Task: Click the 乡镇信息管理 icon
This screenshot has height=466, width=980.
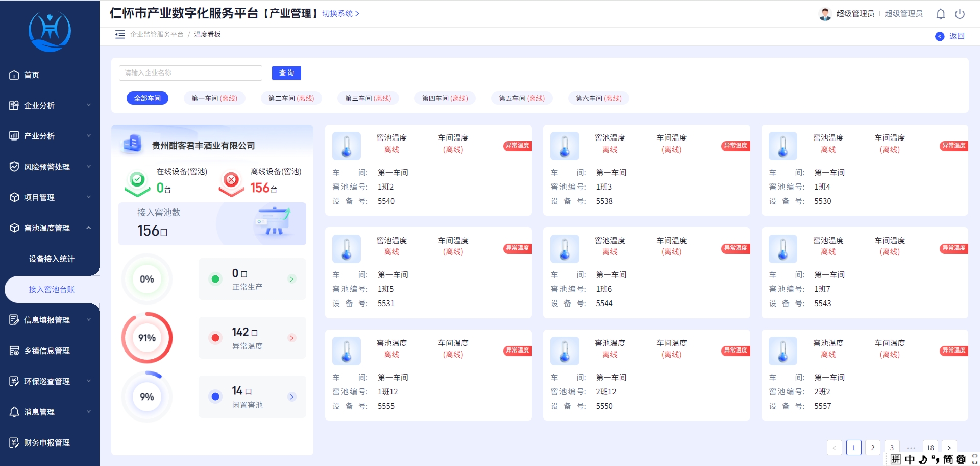Action: tap(14, 351)
